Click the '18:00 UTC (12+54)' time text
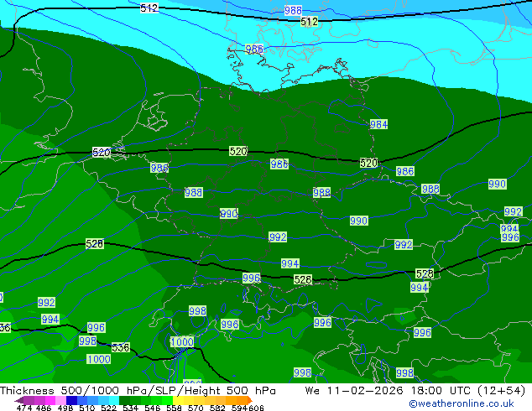Viewport: 532px width, 411px height. click(468, 391)
